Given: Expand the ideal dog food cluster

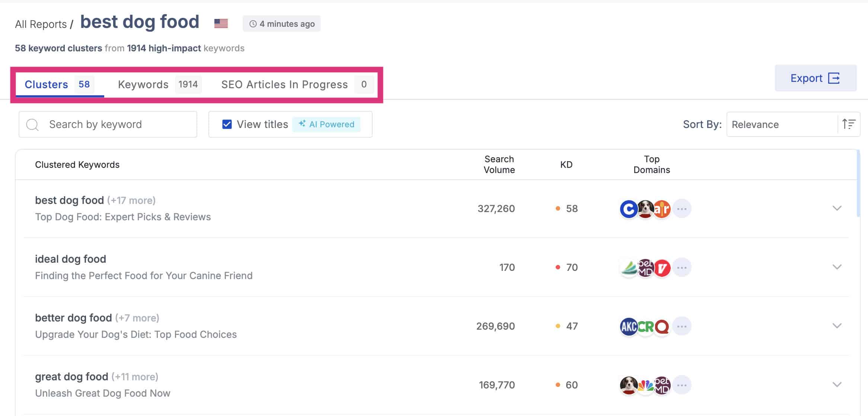Looking at the screenshot, I should [x=837, y=267].
